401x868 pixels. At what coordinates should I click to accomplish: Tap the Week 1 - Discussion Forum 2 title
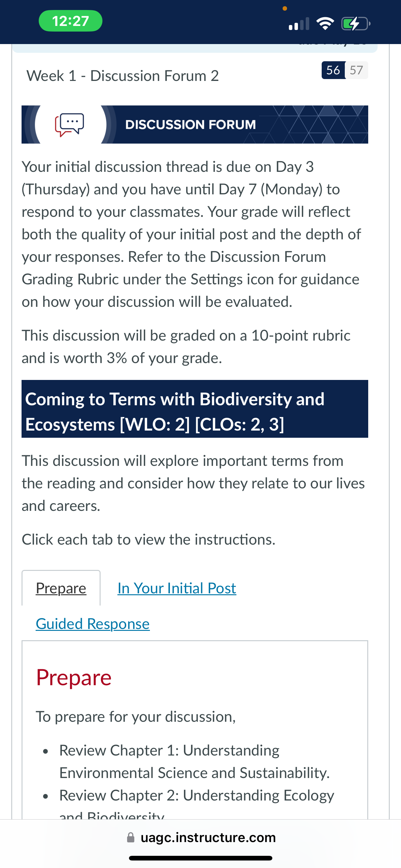coord(122,76)
